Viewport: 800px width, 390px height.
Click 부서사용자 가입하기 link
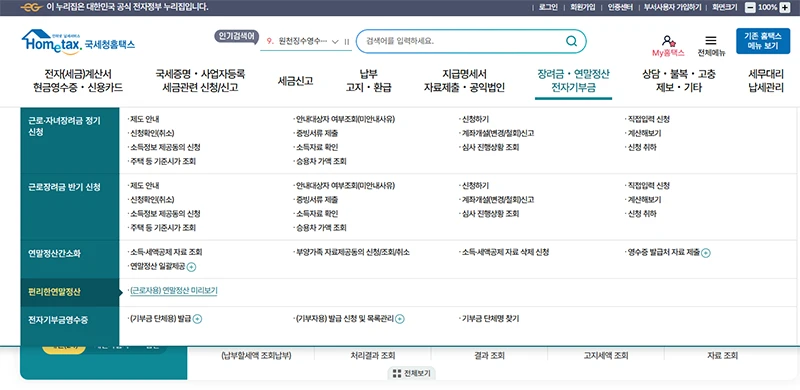pyautogui.click(x=672, y=7)
